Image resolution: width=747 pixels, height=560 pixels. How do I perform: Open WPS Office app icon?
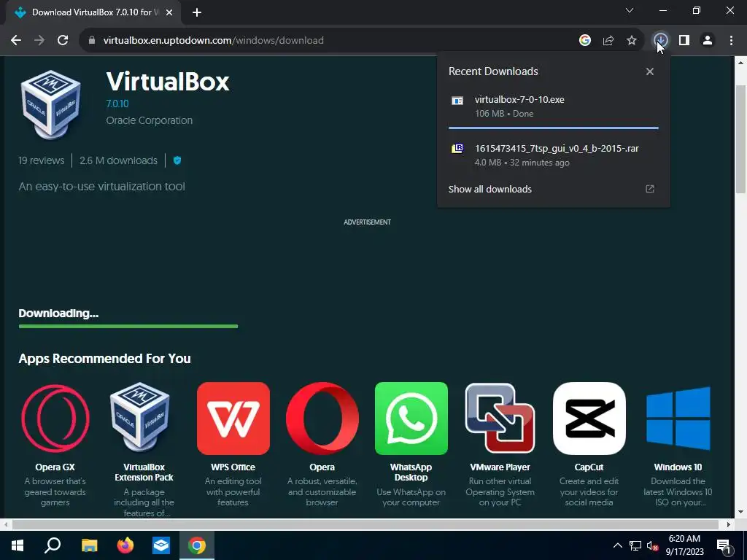[233, 418]
